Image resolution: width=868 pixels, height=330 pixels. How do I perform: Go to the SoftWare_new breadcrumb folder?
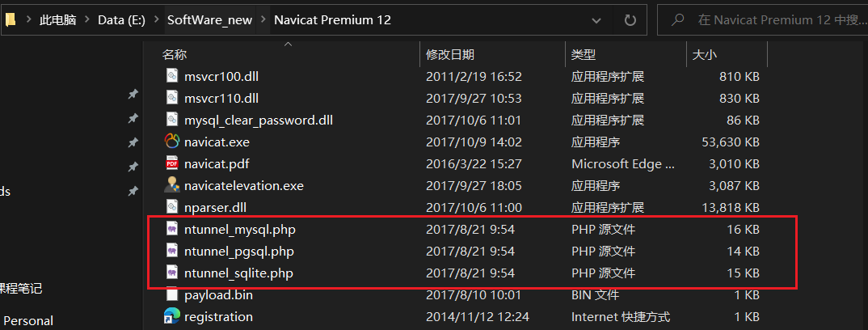tap(209, 19)
